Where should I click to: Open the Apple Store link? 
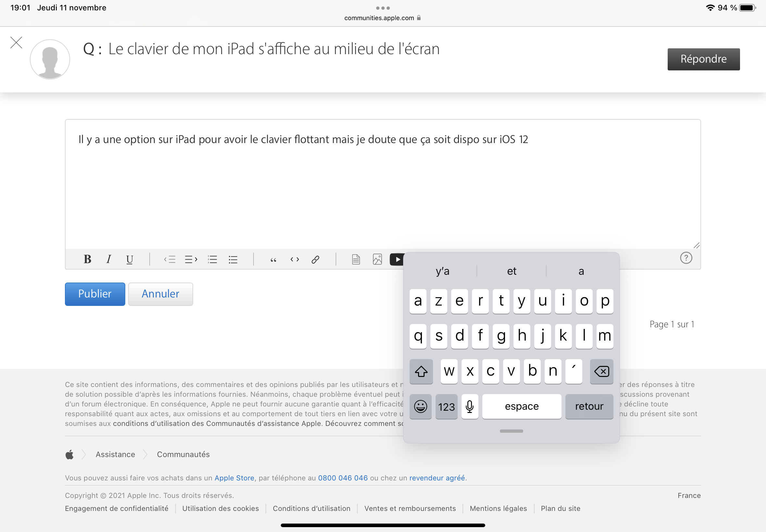point(234,478)
